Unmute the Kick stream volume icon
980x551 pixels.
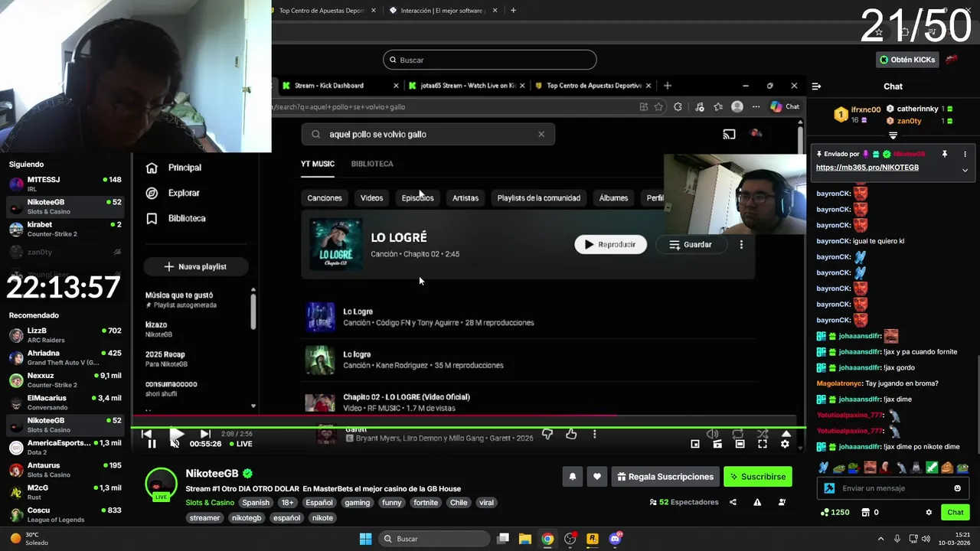(175, 444)
